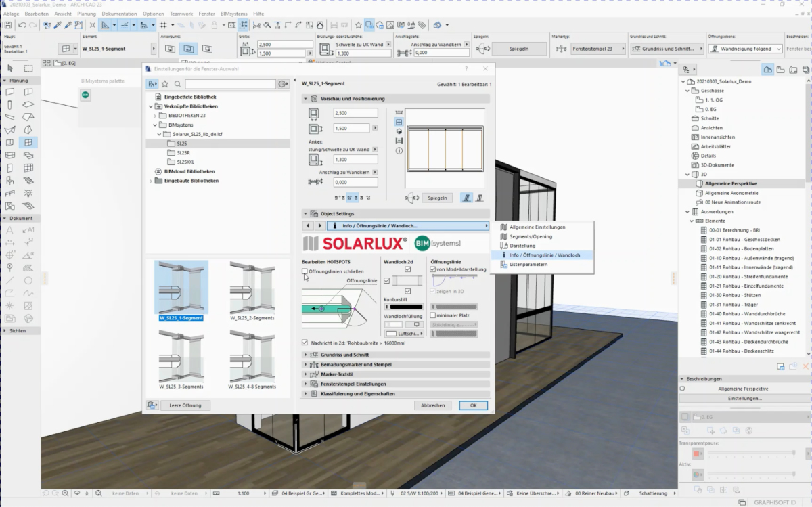Select the Arrow tool in the toolbox
The height and width of the screenshot is (507, 812).
[10, 68]
